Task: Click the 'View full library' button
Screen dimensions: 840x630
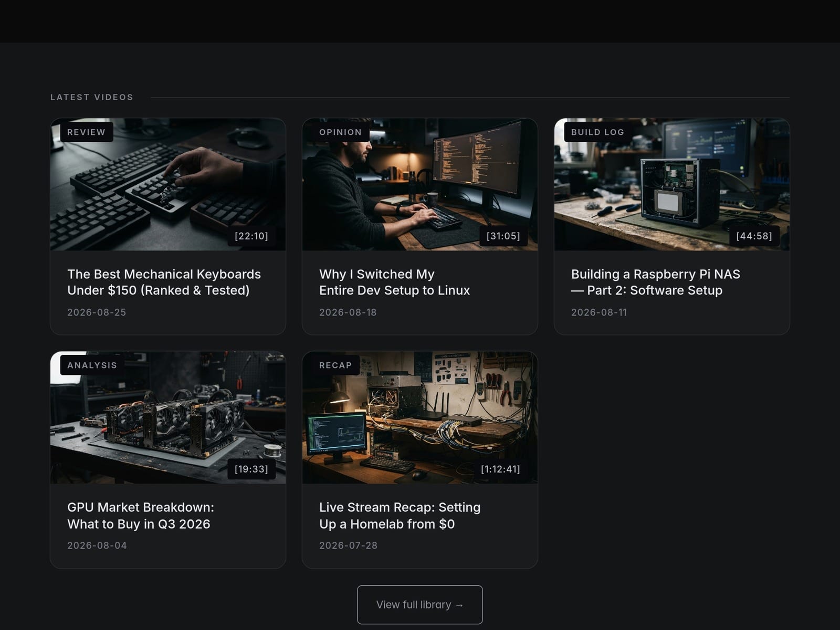Action: [x=420, y=605]
